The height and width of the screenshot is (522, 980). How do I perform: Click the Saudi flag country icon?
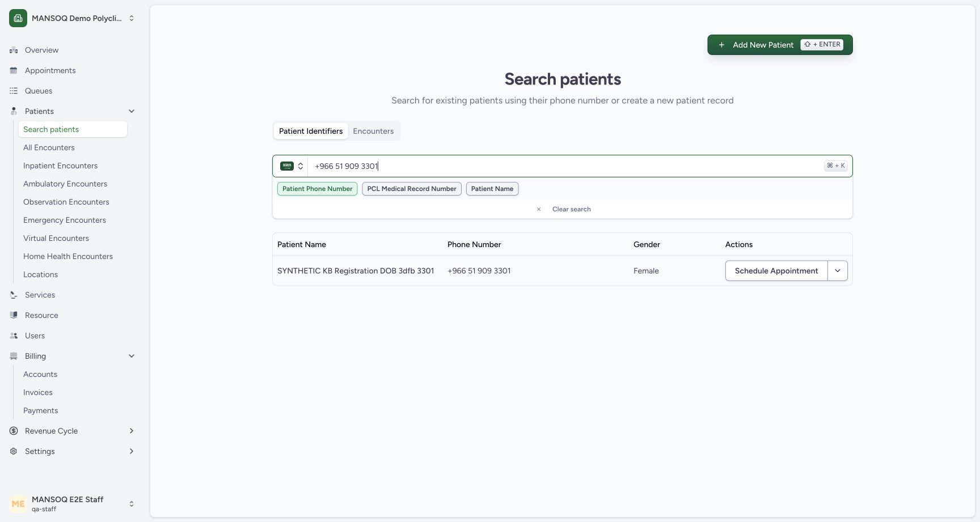pyautogui.click(x=287, y=166)
